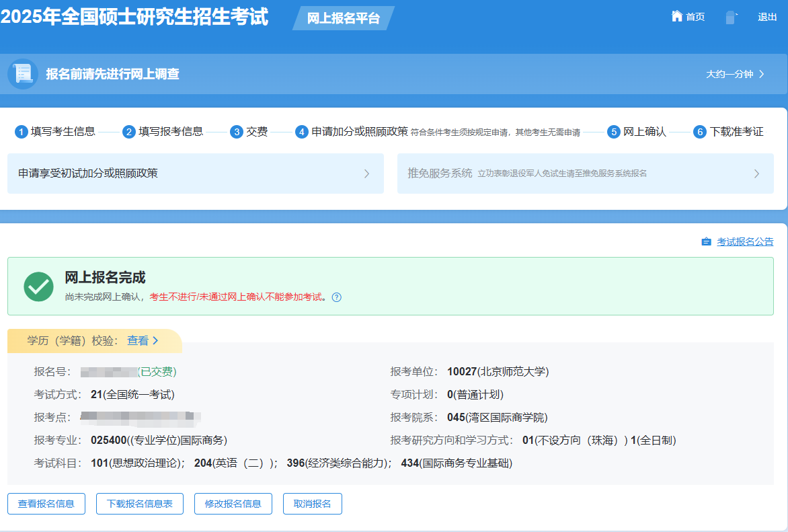
Task: Click the 下载报名信息表 button
Action: [x=139, y=503]
